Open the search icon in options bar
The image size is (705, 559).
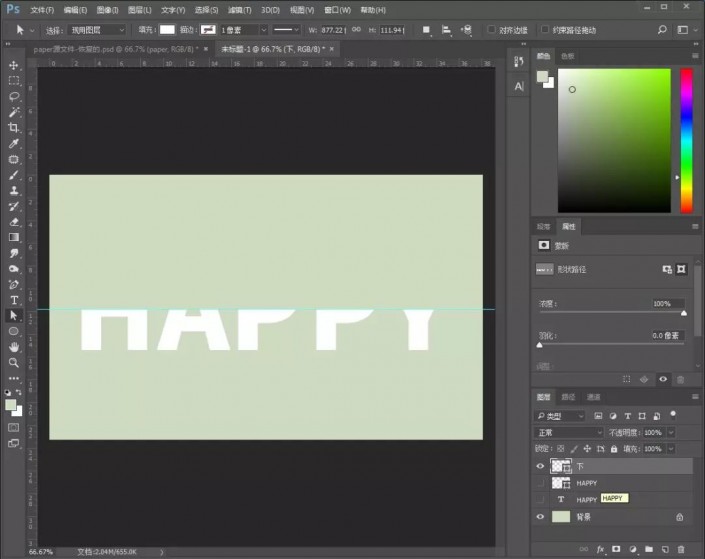662,30
